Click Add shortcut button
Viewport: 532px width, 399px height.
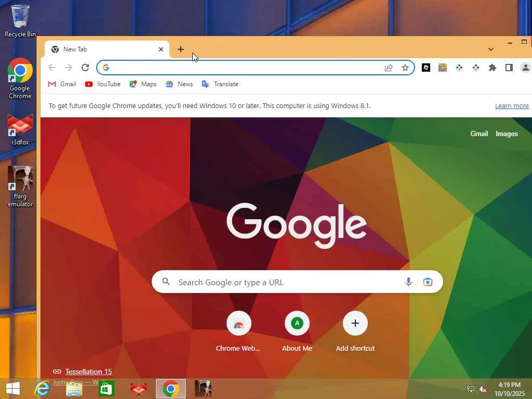click(355, 331)
